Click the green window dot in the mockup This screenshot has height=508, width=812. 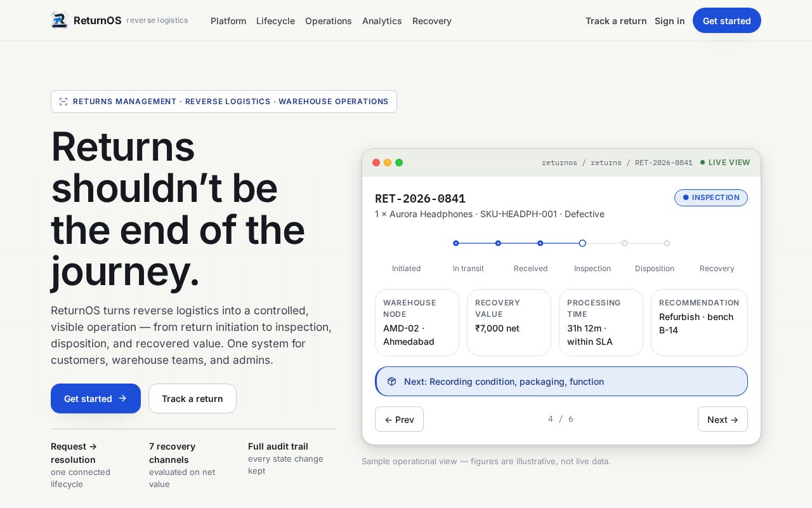[399, 163]
